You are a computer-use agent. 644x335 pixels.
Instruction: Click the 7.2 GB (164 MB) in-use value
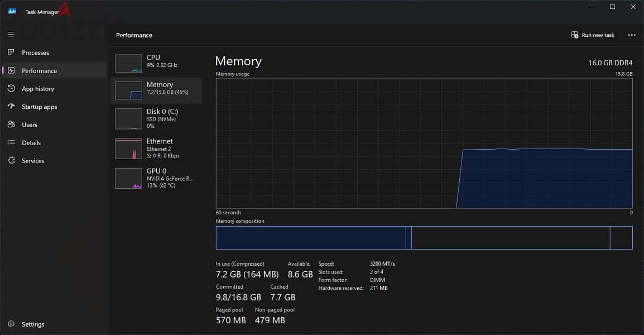pyautogui.click(x=247, y=274)
